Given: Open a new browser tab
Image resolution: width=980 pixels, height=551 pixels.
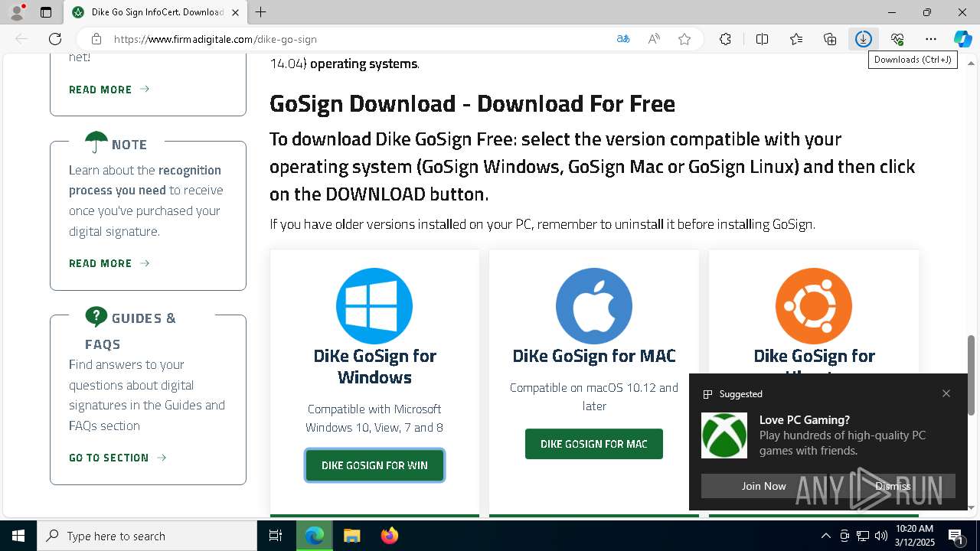Looking at the screenshot, I should pos(261,12).
